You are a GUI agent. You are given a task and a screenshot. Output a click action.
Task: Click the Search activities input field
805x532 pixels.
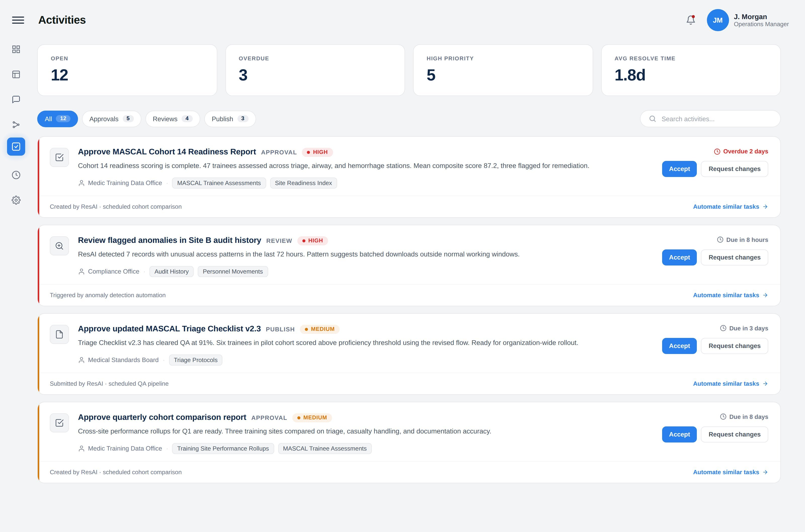[710, 119]
